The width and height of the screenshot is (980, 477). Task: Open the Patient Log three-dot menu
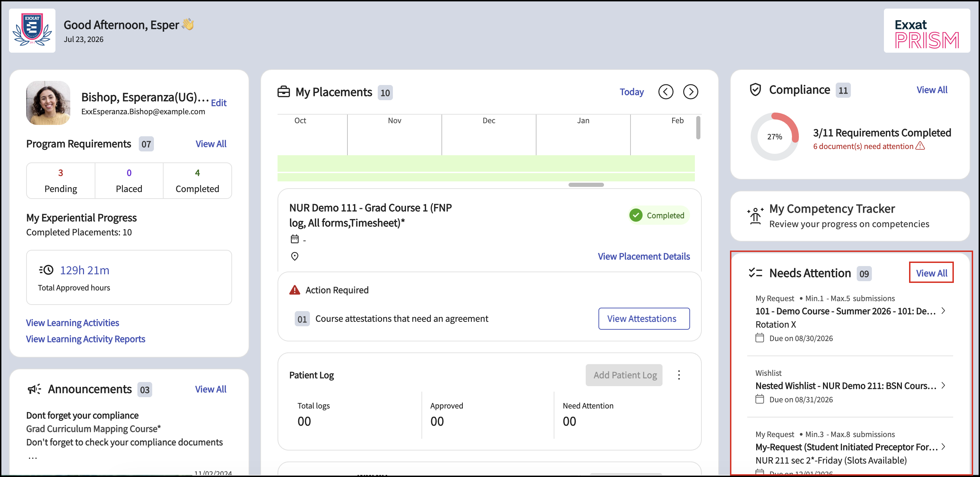tap(679, 375)
